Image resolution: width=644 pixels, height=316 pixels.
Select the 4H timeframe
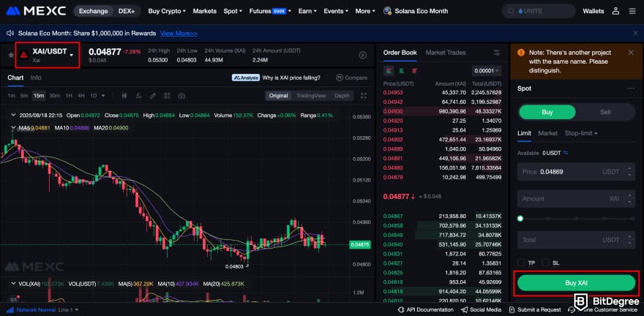81,96
